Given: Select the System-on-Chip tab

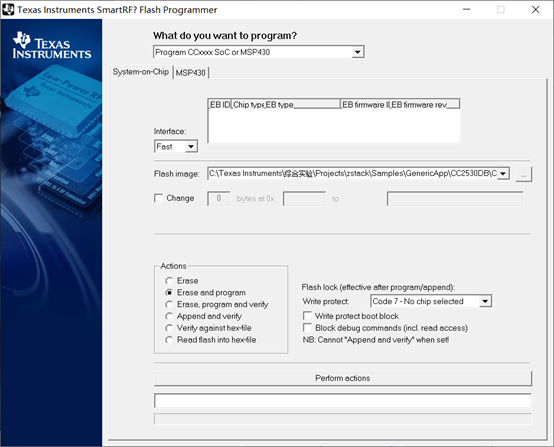Looking at the screenshot, I should pos(141,72).
